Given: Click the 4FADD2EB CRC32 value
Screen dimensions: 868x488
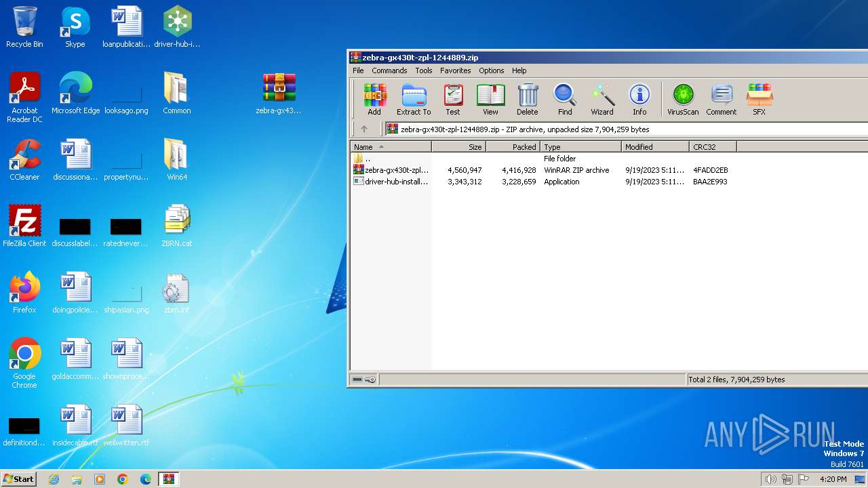Looking at the screenshot, I should click(x=710, y=170).
